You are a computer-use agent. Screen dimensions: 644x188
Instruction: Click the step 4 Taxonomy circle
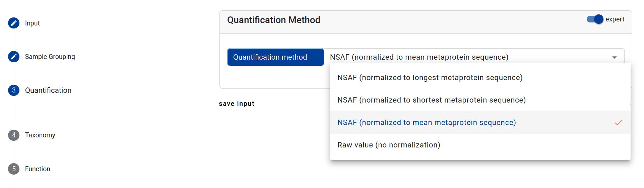tap(14, 135)
